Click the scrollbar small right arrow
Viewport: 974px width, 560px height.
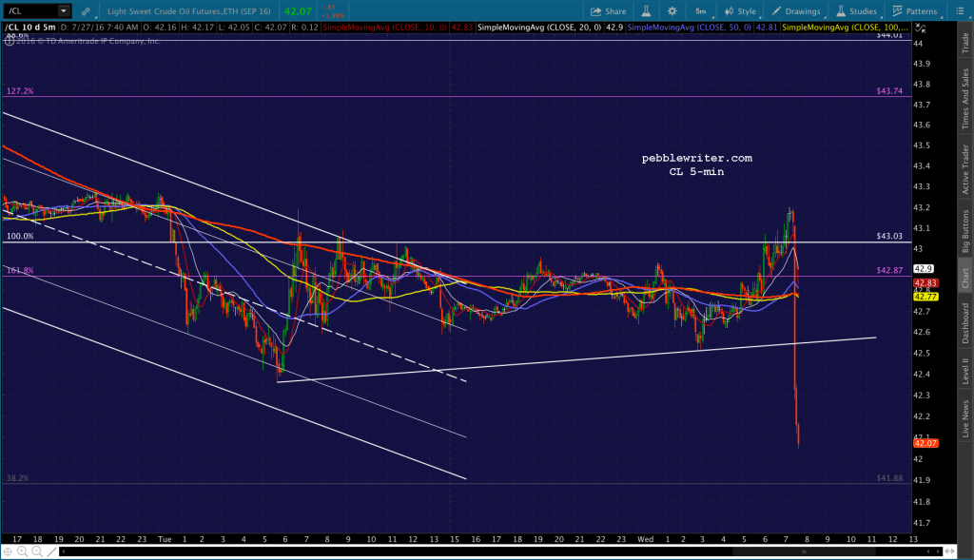coord(939,551)
